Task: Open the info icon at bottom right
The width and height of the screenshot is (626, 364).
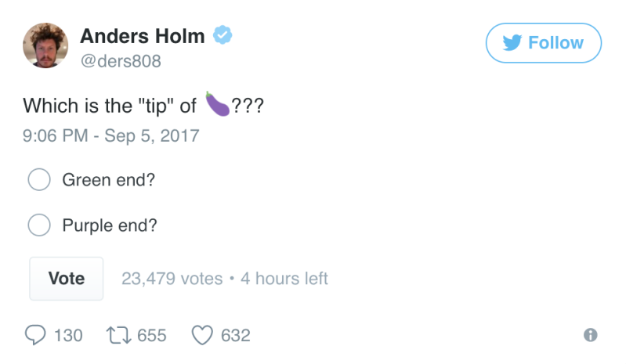Action: pyautogui.click(x=591, y=335)
